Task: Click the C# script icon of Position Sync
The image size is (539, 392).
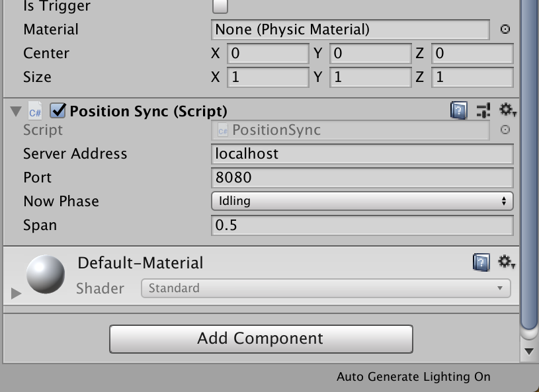Action: point(35,111)
